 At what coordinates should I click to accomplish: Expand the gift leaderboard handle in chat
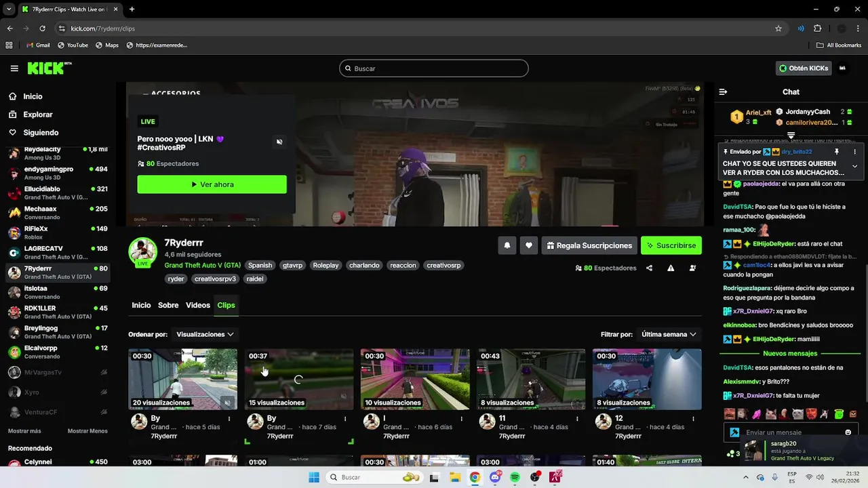click(x=791, y=136)
